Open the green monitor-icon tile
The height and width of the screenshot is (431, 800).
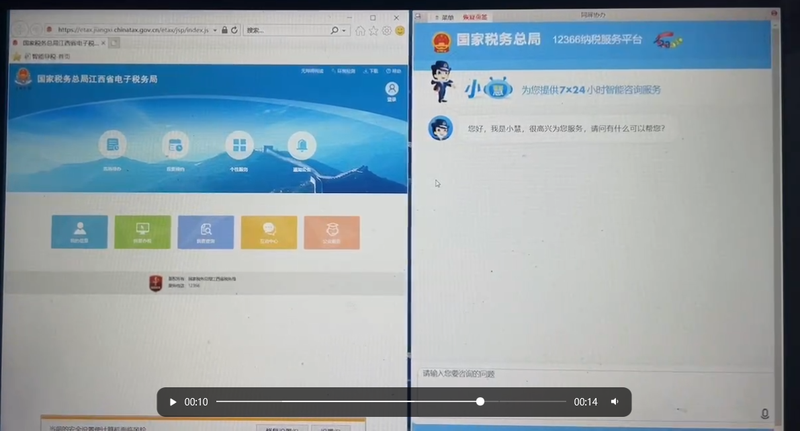(142, 232)
